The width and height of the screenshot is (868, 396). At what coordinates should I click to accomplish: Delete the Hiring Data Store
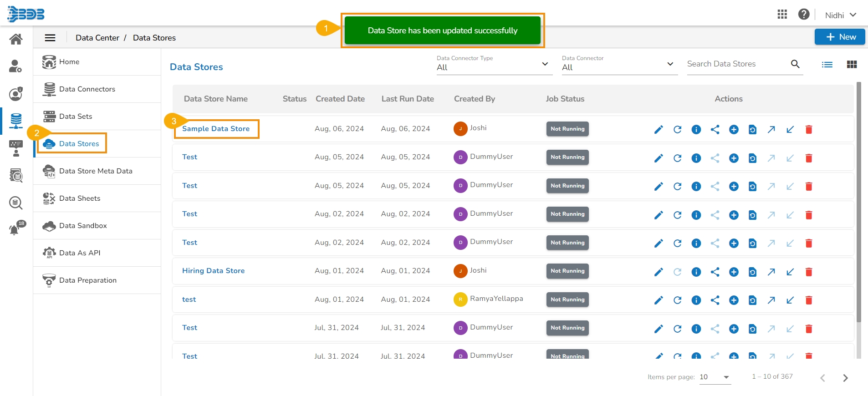click(809, 272)
